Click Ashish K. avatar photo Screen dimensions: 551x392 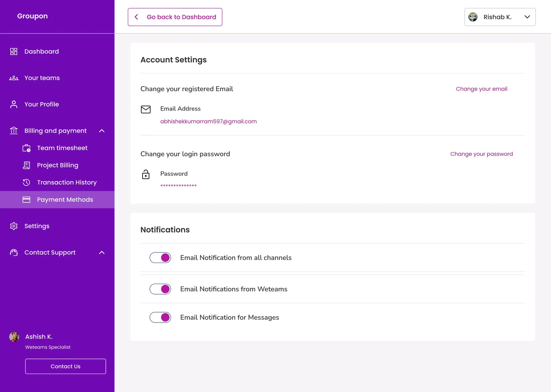tap(14, 337)
